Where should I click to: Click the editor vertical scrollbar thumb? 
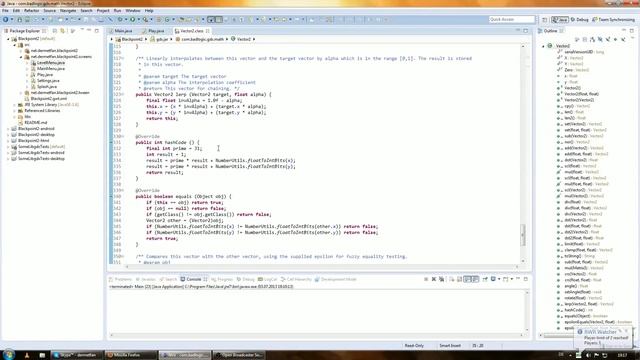pos(523,235)
